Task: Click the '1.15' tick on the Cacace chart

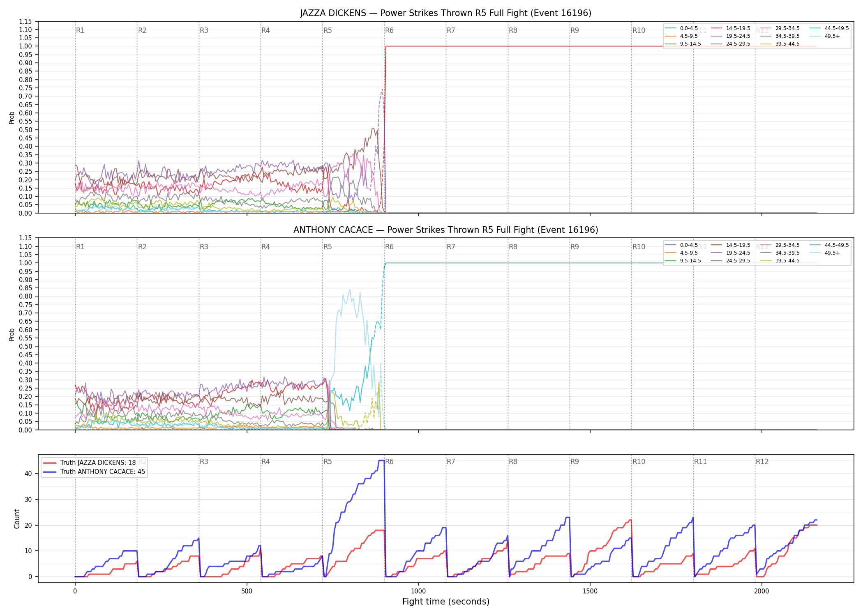Action: coord(25,238)
